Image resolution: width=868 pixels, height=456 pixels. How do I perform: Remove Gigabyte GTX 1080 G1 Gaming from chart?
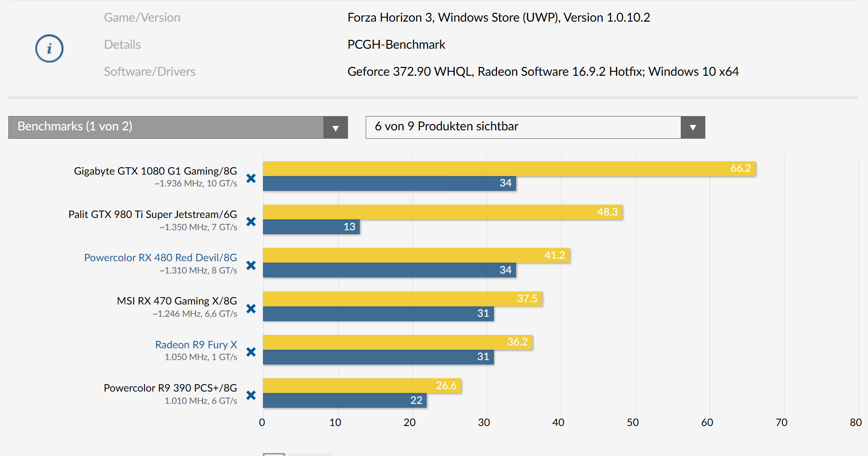pos(251,179)
